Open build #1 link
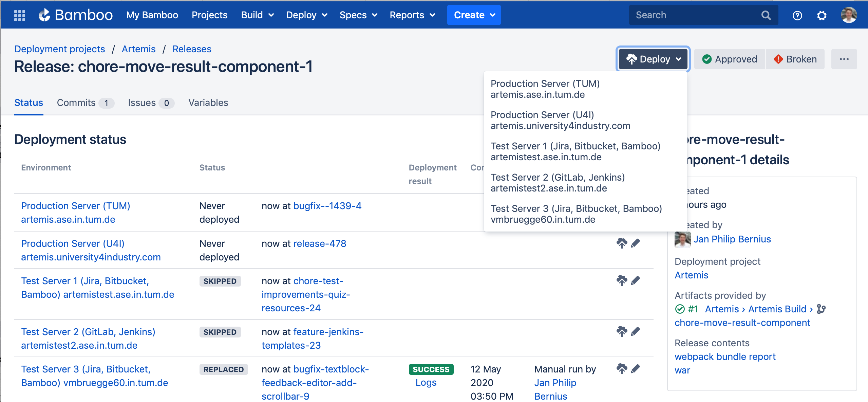Image resolution: width=868 pixels, height=402 pixels. [x=693, y=309]
